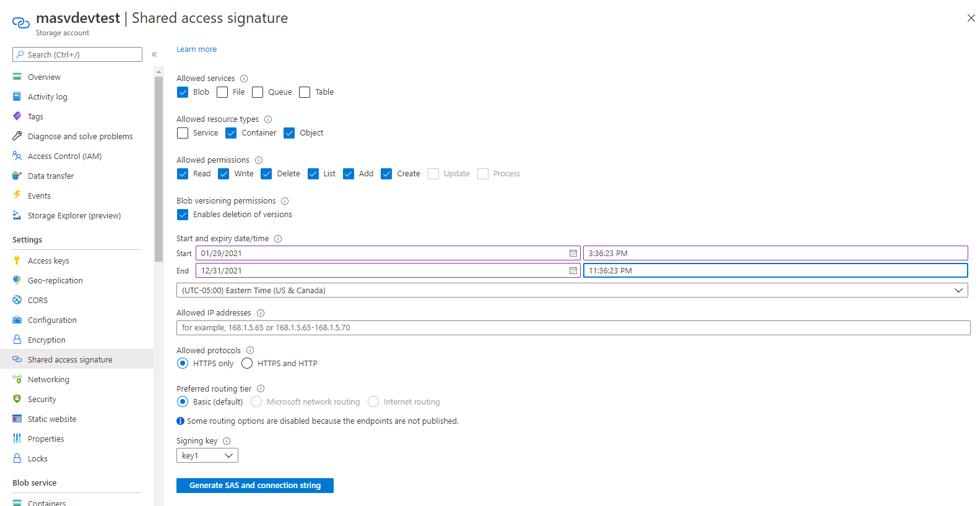Click the Tags icon in sidebar
Screen dimensions: 980x506
coord(17,116)
